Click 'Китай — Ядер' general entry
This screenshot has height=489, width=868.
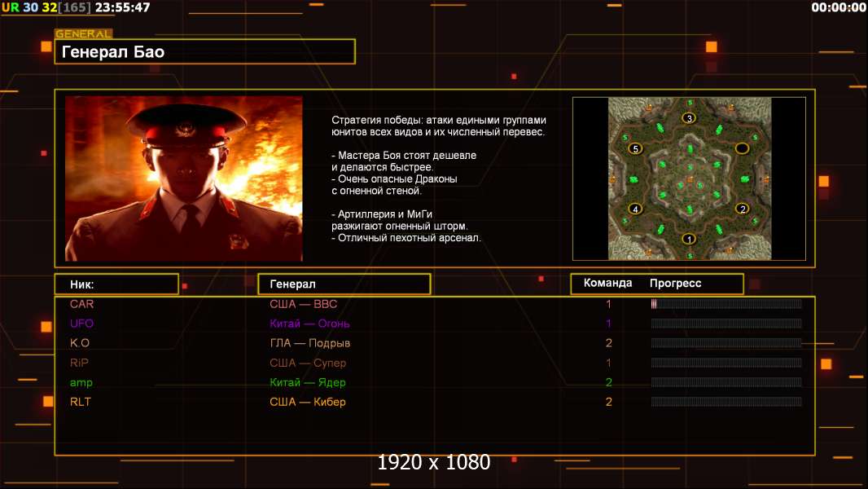point(308,383)
